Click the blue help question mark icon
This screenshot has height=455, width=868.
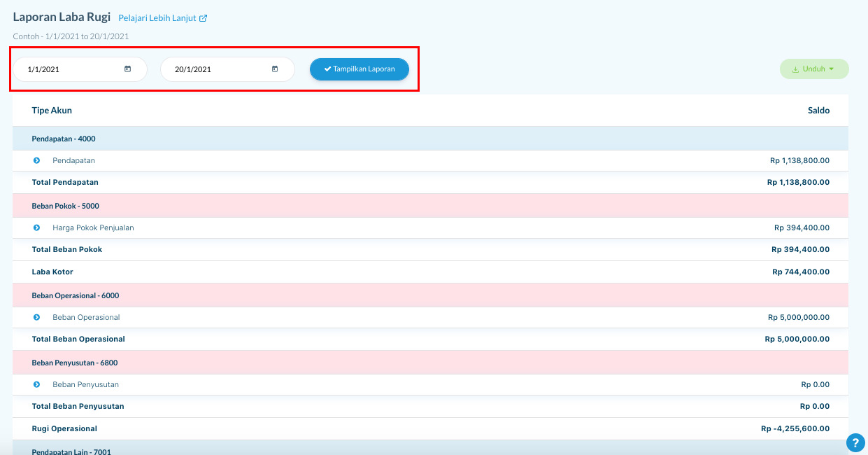(855, 442)
